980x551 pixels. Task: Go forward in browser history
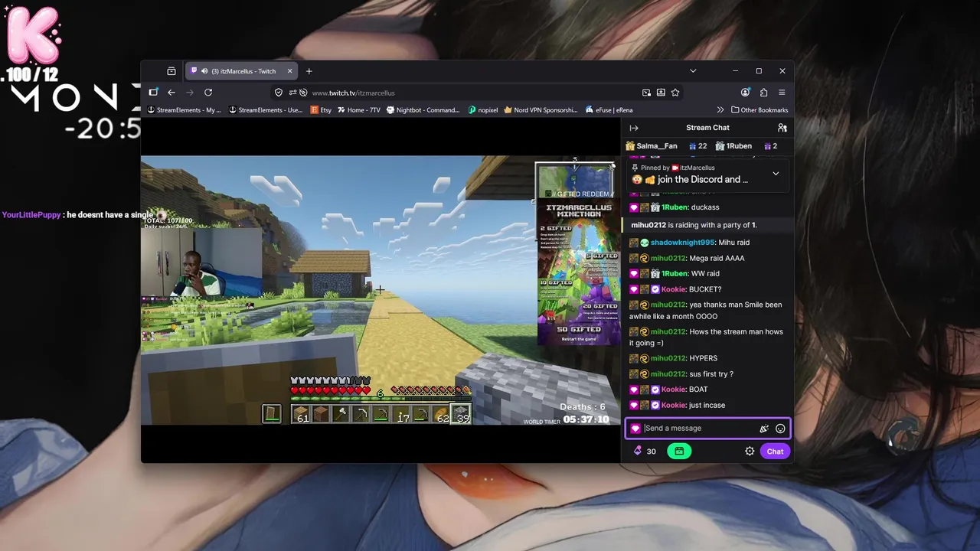[190, 93]
